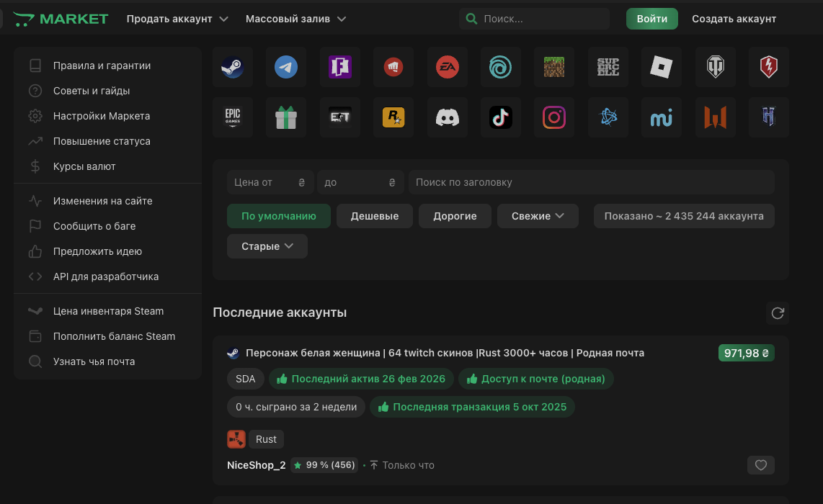
Task: Open the Rust account listing title
Action: click(445, 353)
